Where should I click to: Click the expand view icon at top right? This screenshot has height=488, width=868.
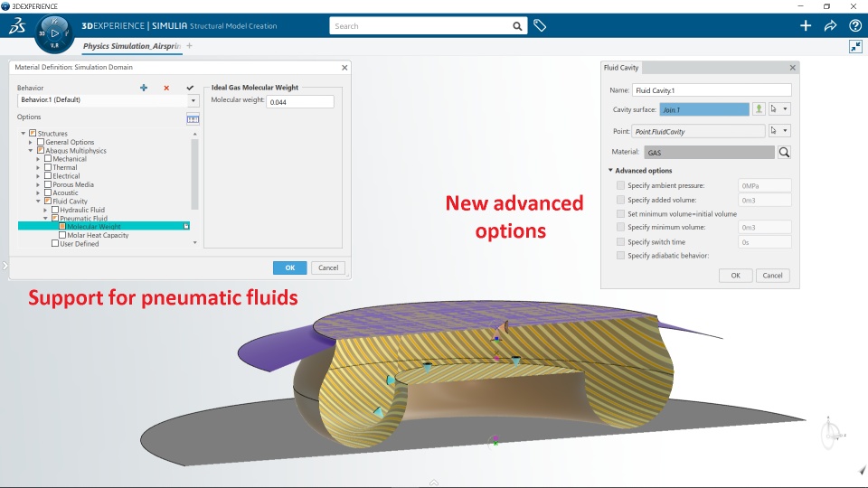tap(855, 46)
